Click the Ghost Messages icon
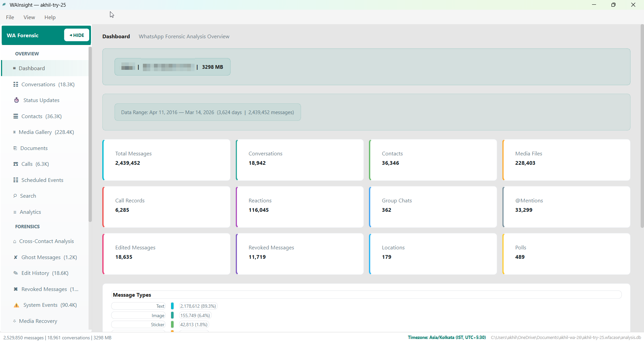Image resolution: width=644 pixels, height=342 pixels. click(16, 257)
